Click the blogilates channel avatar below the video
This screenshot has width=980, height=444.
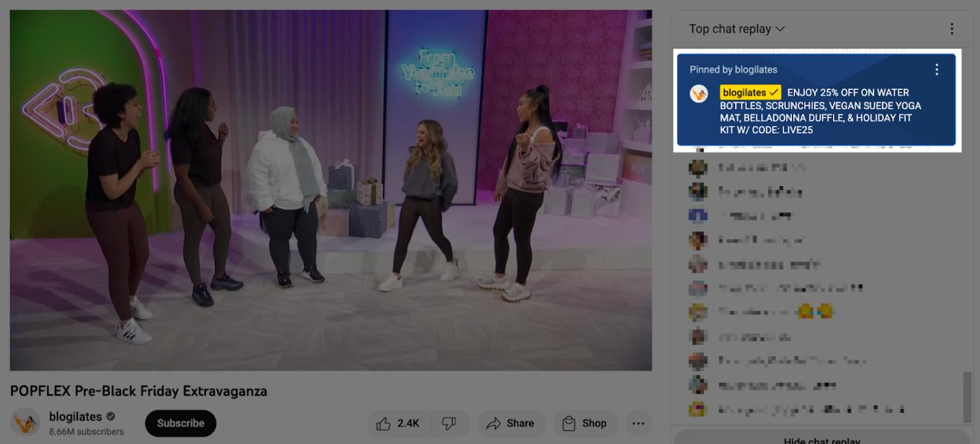[26, 423]
